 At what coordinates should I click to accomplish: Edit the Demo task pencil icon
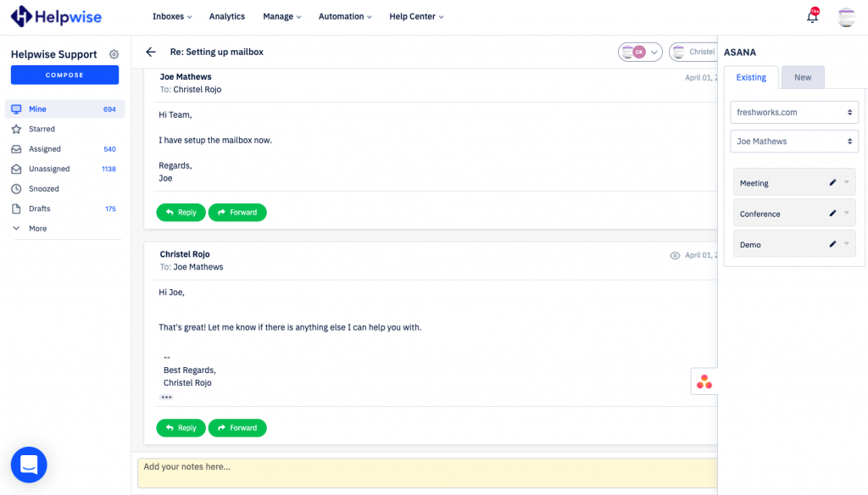pyautogui.click(x=832, y=244)
